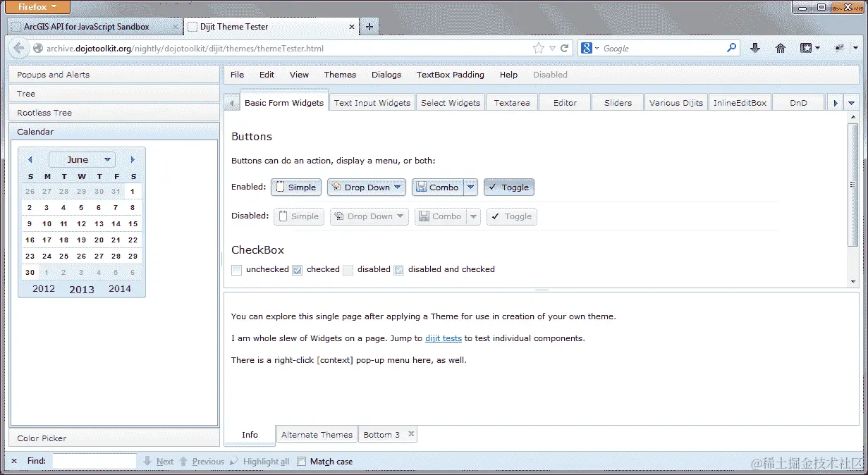Click the disabled and checked checkbox
The image size is (868, 475).
398,269
